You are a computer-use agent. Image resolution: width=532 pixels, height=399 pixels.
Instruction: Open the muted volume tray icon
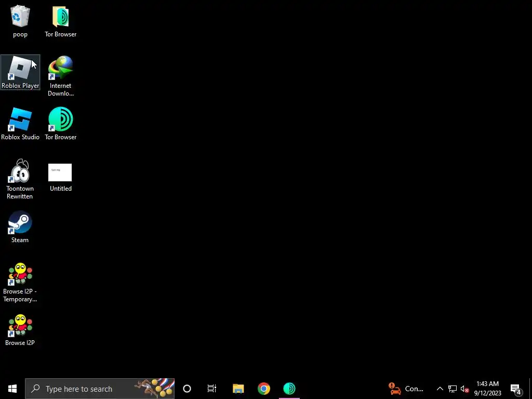(x=464, y=389)
